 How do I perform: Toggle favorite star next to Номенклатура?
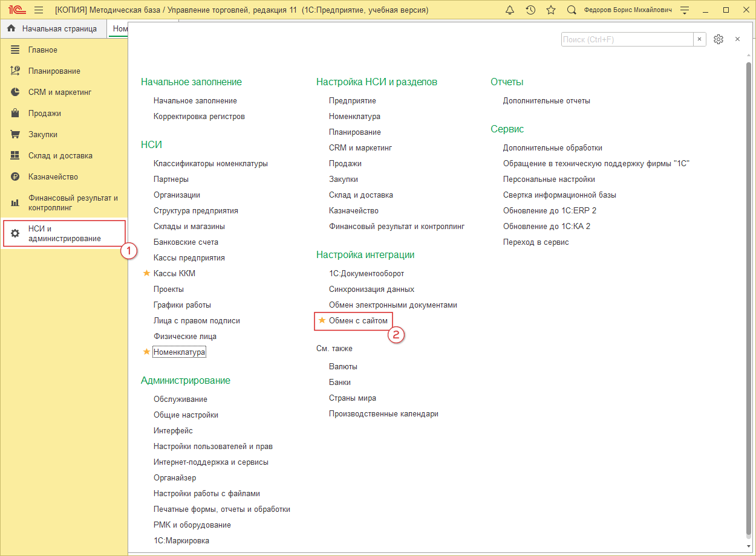pyautogui.click(x=146, y=352)
